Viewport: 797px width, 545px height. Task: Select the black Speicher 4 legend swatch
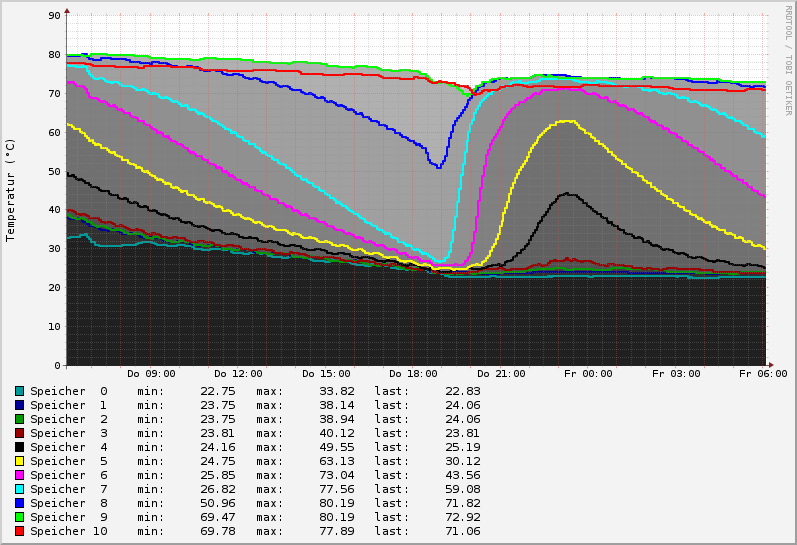coord(19,447)
